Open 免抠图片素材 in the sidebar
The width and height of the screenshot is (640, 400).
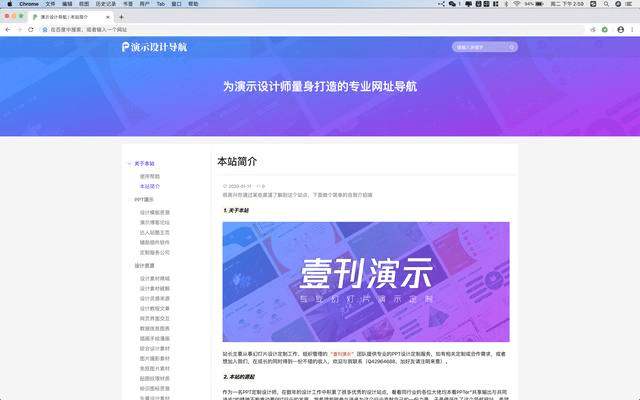click(154, 369)
